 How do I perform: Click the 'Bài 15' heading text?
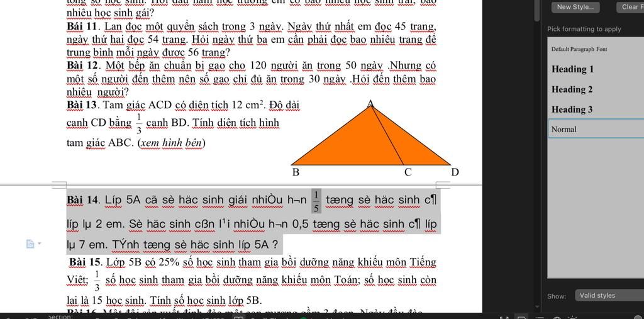coord(86,262)
